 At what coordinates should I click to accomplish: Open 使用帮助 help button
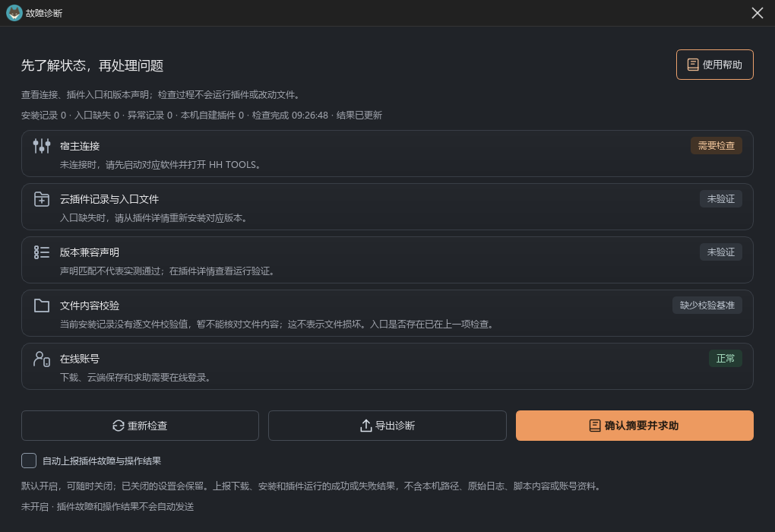pos(715,65)
